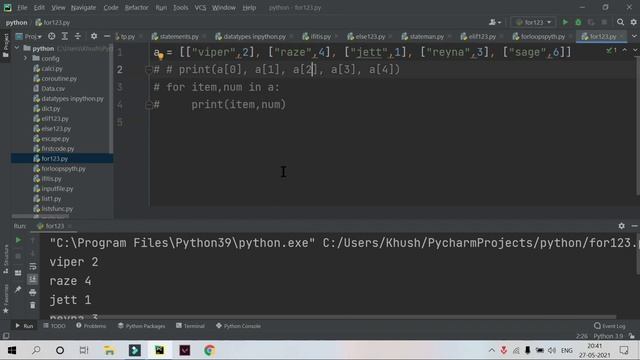Open File Explorer from taskbar
The height and width of the screenshot is (360, 640).
pos(109,350)
